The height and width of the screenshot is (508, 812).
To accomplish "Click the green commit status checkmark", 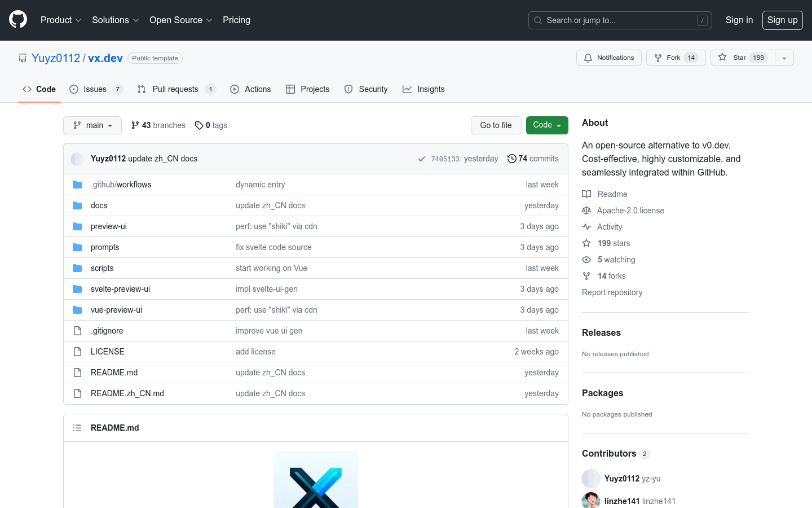I will tap(421, 159).
